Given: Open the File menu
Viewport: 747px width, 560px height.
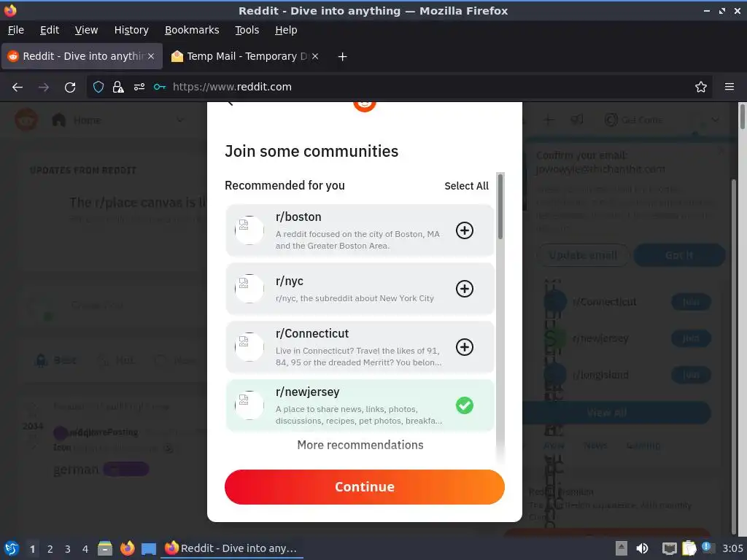Looking at the screenshot, I should tap(16, 30).
